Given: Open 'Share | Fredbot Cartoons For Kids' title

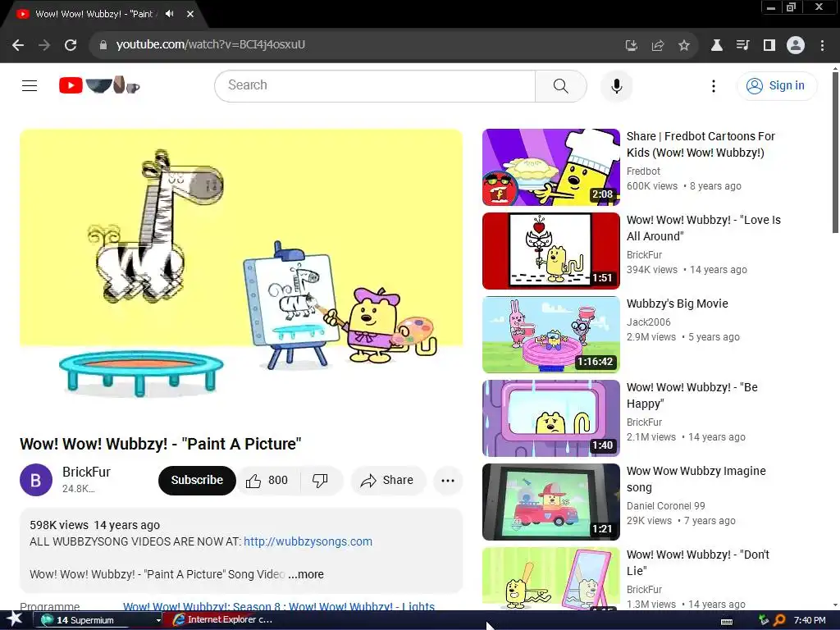Looking at the screenshot, I should (701, 144).
